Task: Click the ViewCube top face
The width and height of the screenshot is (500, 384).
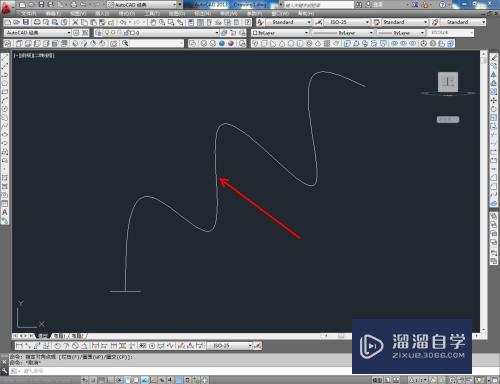Action: (x=448, y=81)
